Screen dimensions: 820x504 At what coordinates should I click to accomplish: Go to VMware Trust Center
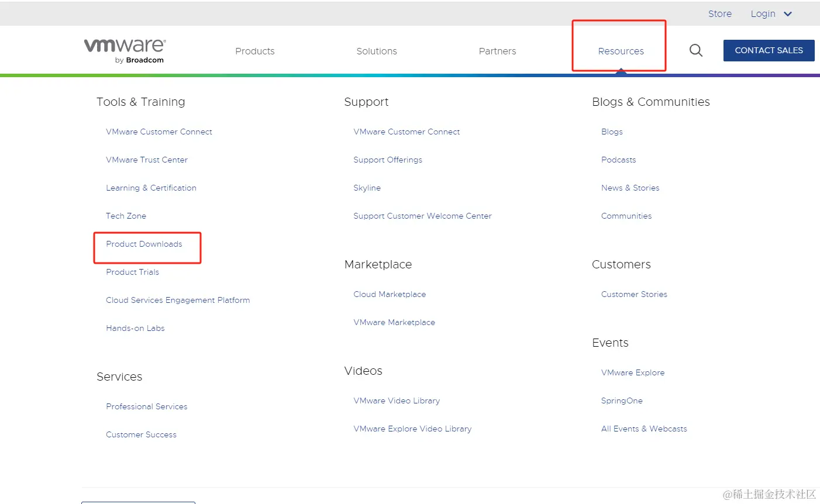[147, 160]
